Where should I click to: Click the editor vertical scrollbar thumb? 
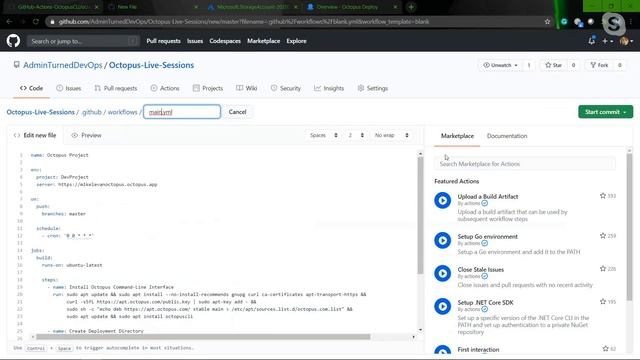point(420,215)
